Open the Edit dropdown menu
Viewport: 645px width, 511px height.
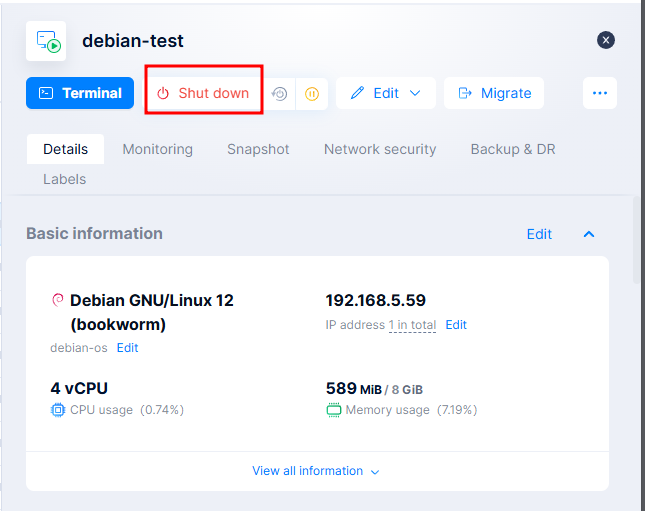point(385,93)
